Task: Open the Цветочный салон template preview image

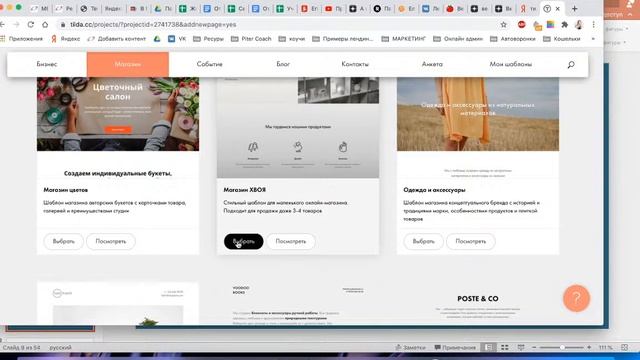Action: (x=118, y=114)
